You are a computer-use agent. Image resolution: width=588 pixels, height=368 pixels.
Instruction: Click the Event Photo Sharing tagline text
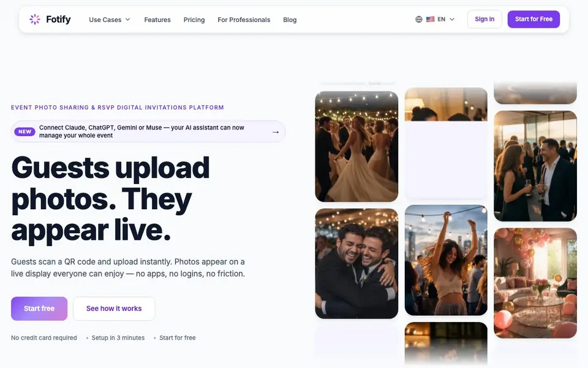(118, 107)
